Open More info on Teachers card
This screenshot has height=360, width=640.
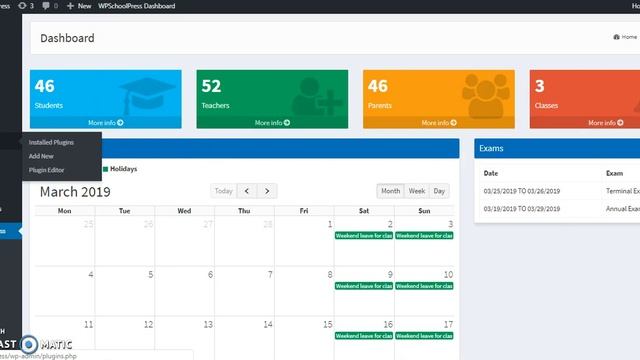272,122
